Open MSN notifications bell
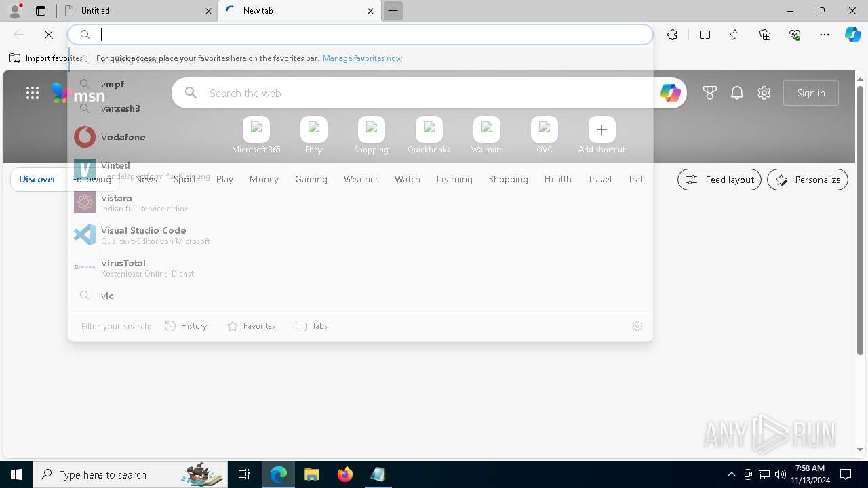Screen dimensions: 868x488 coord(737,93)
